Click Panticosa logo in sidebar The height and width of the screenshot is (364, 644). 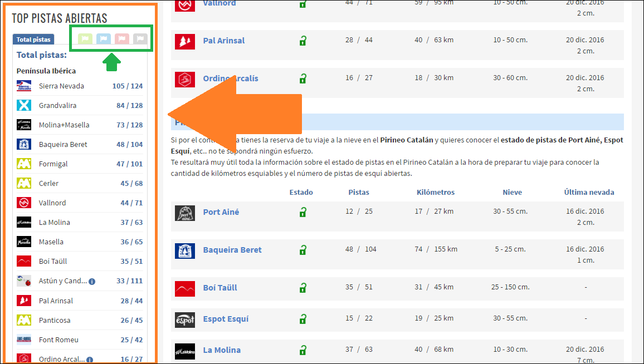pos(24,320)
